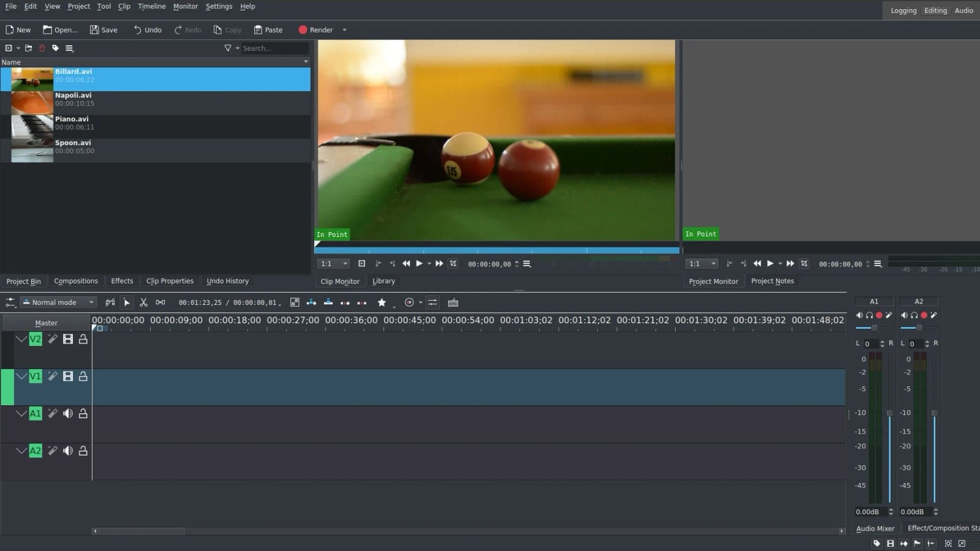Hide video on track V2
This screenshot has height=551, width=980.
(x=68, y=339)
